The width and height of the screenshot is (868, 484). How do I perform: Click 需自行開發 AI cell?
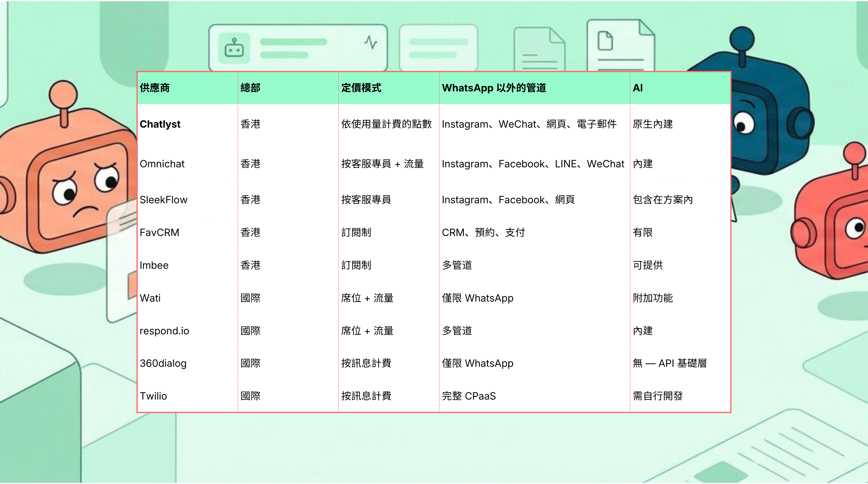pos(680,396)
